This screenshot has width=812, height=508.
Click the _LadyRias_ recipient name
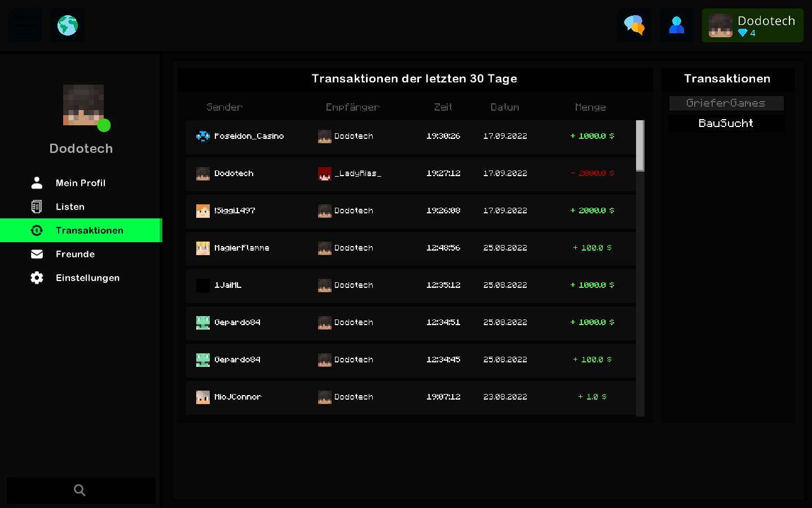358,173
